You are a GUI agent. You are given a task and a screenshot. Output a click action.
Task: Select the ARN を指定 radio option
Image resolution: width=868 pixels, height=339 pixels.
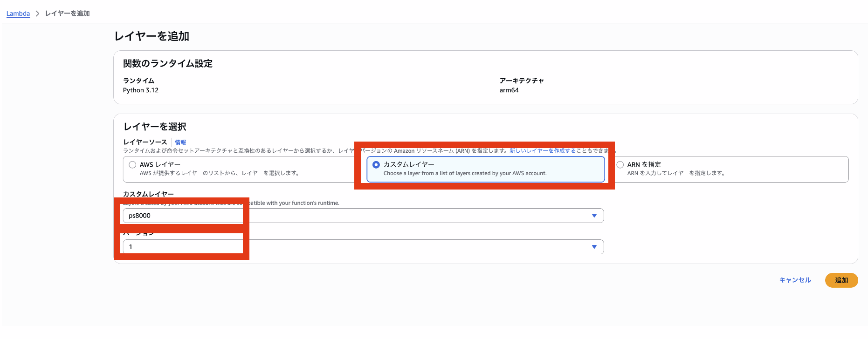pos(620,164)
